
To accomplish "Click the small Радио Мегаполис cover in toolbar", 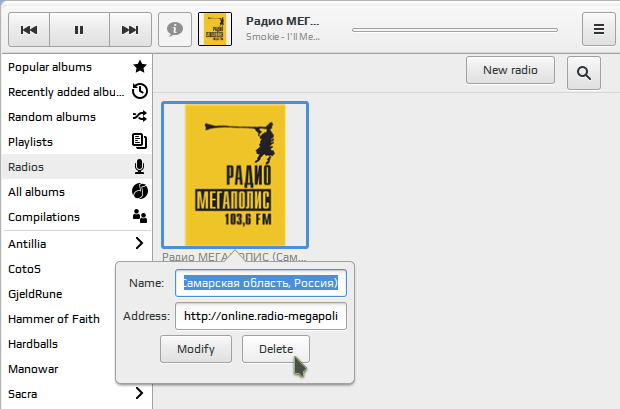I will pyautogui.click(x=215, y=29).
